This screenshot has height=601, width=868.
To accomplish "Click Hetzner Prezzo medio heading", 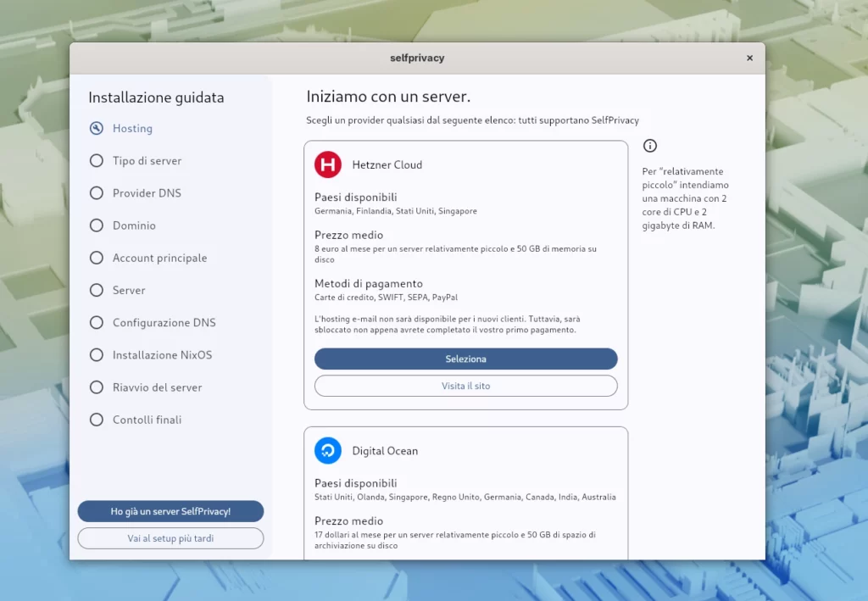I will click(348, 235).
